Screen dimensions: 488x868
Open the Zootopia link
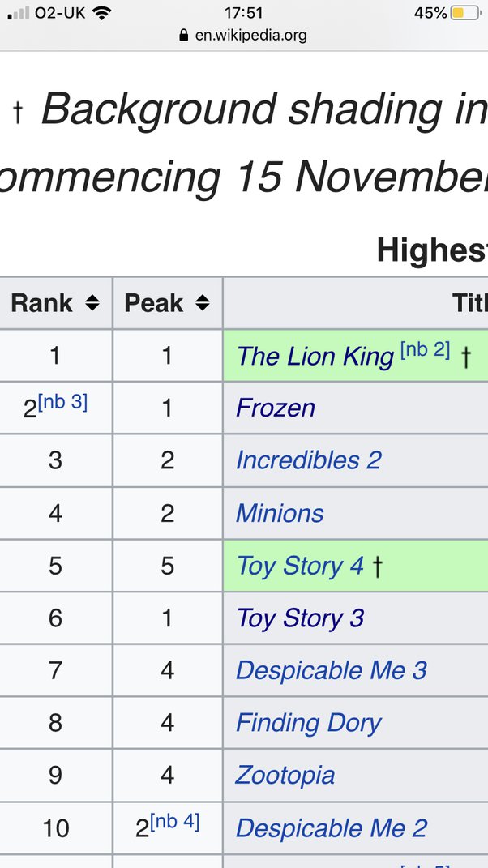[x=285, y=775]
